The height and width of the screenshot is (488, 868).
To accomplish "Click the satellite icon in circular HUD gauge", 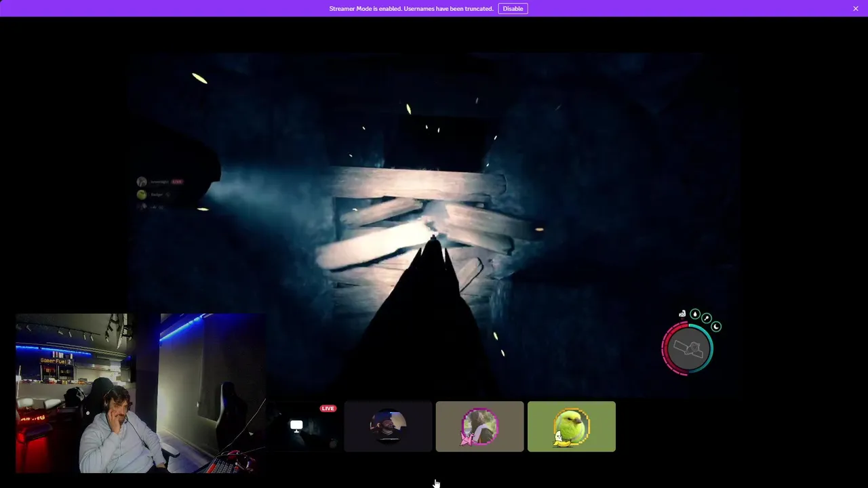I will (688, 349).
